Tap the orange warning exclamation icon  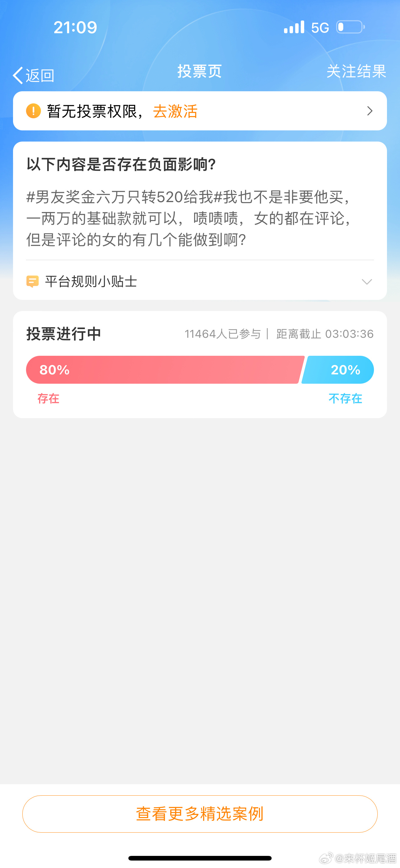33,111
